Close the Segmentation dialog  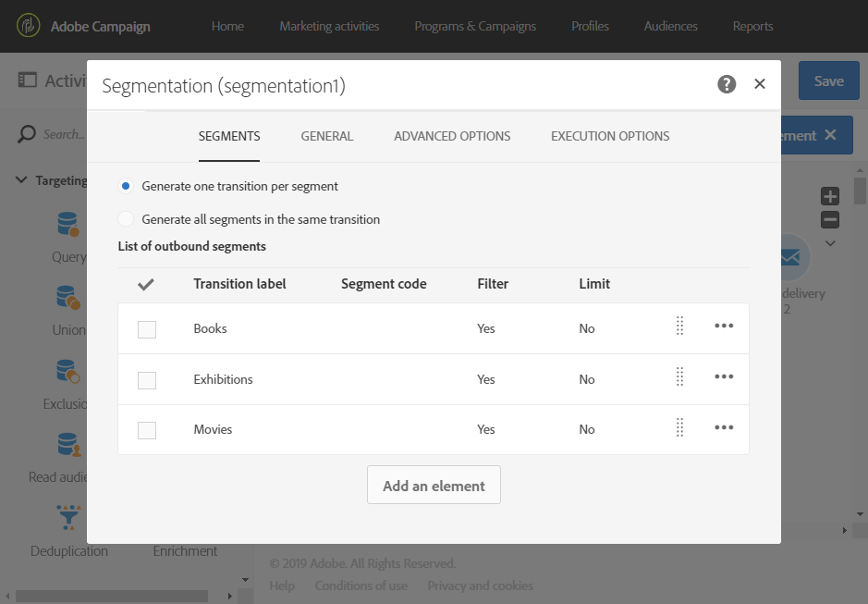(x=760, y=84)
